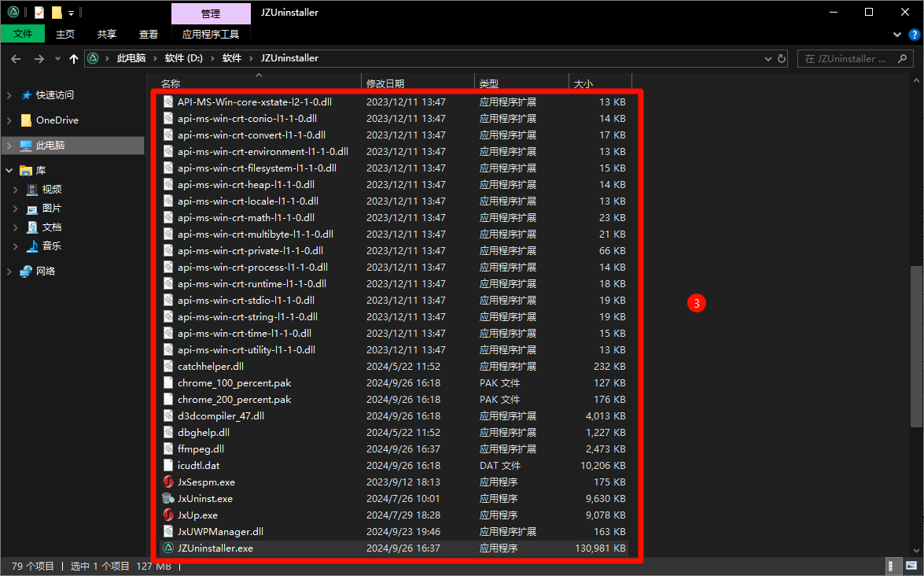This screenshot has height=576, width=924.
Task: Expand the ribbon with the chevron
Action: 897,34
